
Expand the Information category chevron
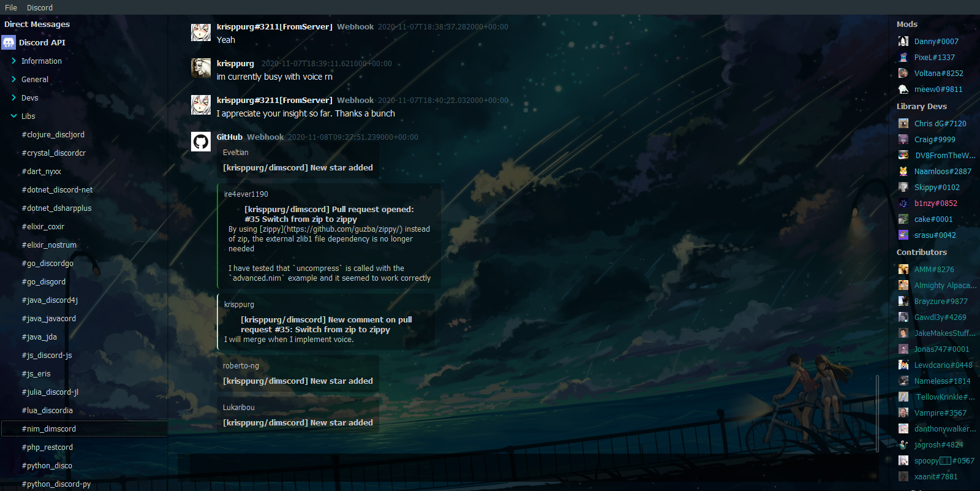click(x=13, y=61)
